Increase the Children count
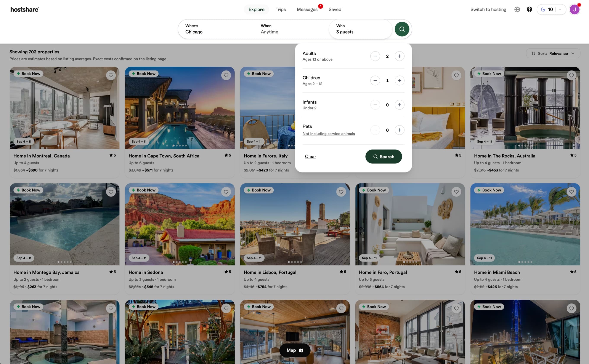 pos(400,80)
